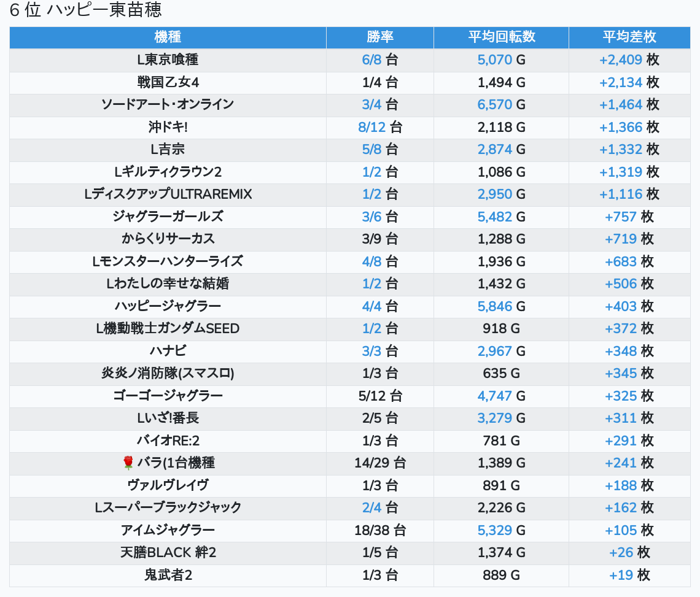
Task: Click the +403 枚 difference value
Action: (x=629, y=307)
